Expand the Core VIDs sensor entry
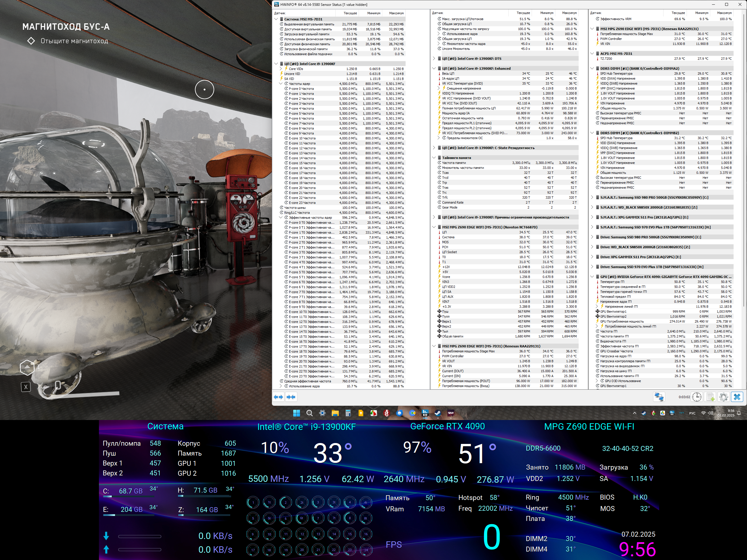 281,69
